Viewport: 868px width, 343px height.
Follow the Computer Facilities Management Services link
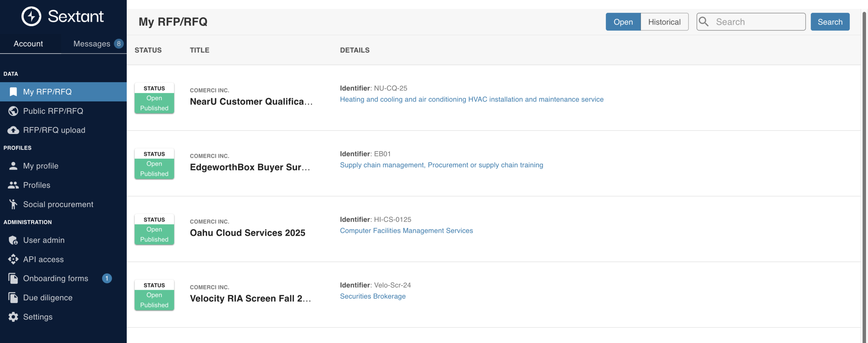(406, 230)
